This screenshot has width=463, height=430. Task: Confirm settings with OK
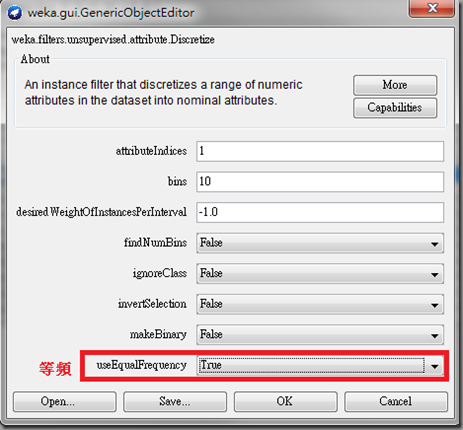pyautogui.click(x=285, y=402)
